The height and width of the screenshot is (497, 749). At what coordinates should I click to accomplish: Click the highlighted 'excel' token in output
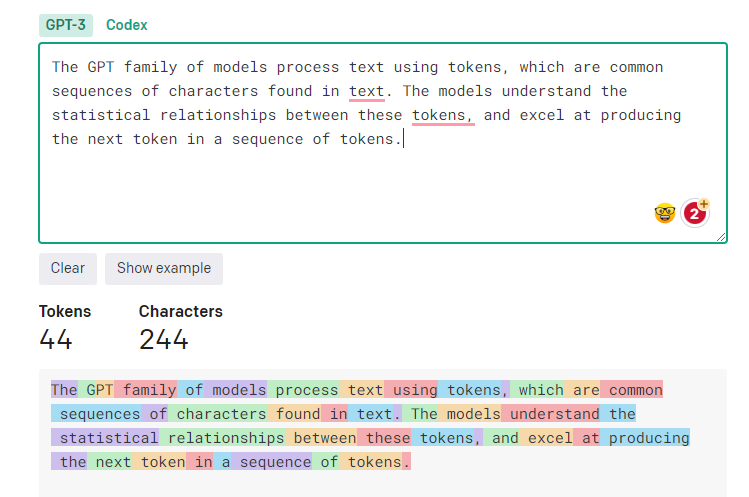pos(546,438)
